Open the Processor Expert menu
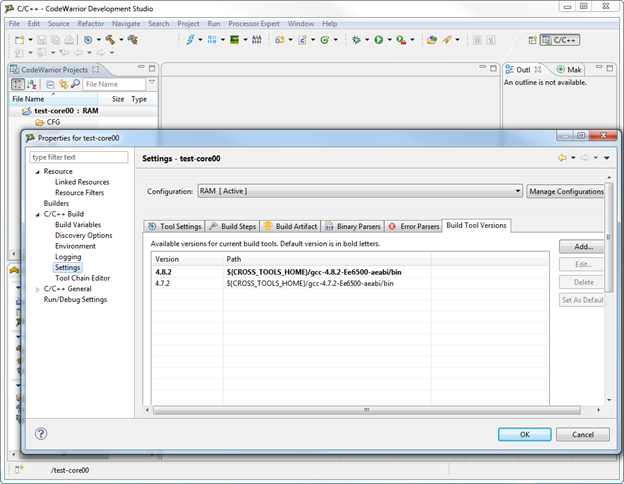Image resolution: width=624 pixels, height=484 pixels. click(254, 23)
